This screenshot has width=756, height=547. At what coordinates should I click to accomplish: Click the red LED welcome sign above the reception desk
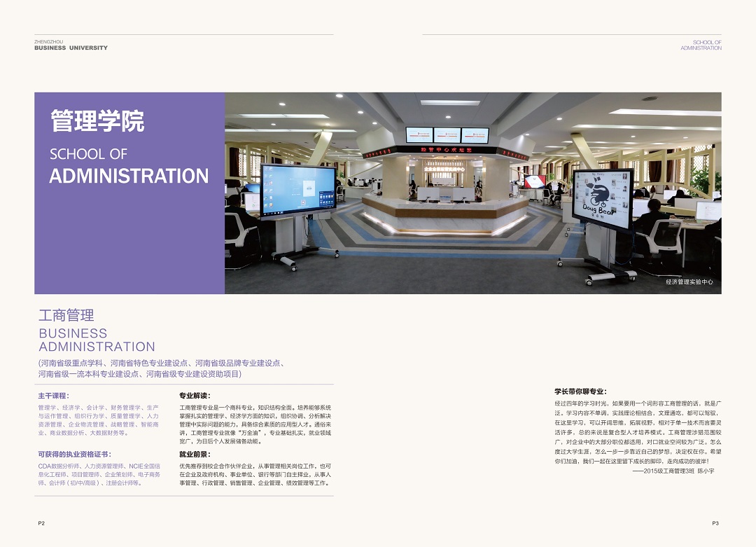446,150
